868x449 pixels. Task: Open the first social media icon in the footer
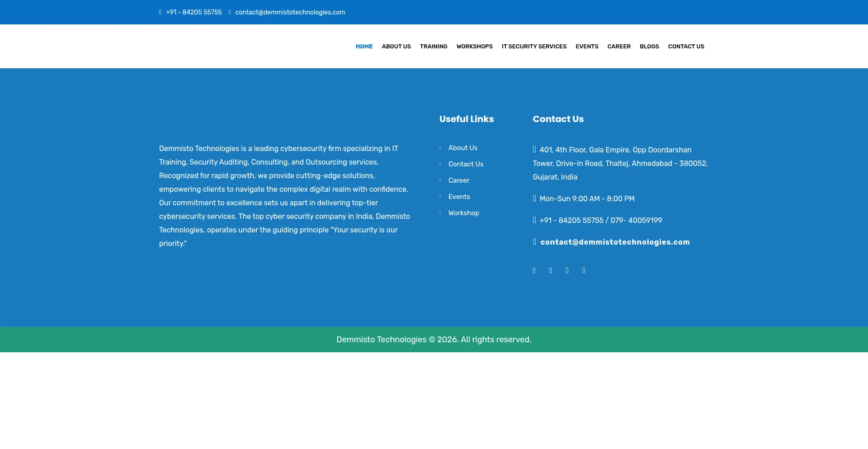coord(534,270)
